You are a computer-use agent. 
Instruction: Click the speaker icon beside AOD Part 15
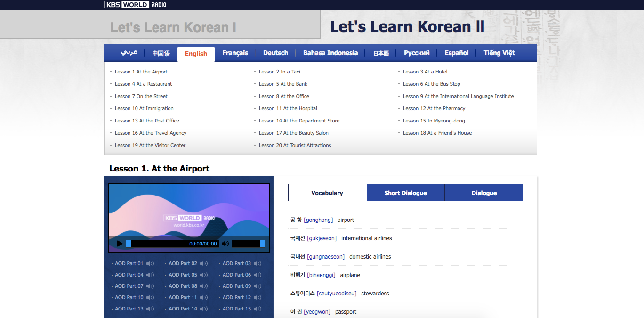pyautogui.click(x=258, y=309)
